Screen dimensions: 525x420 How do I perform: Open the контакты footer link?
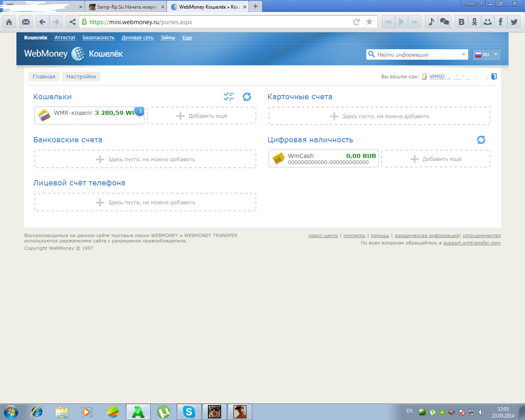click(354, 235)
